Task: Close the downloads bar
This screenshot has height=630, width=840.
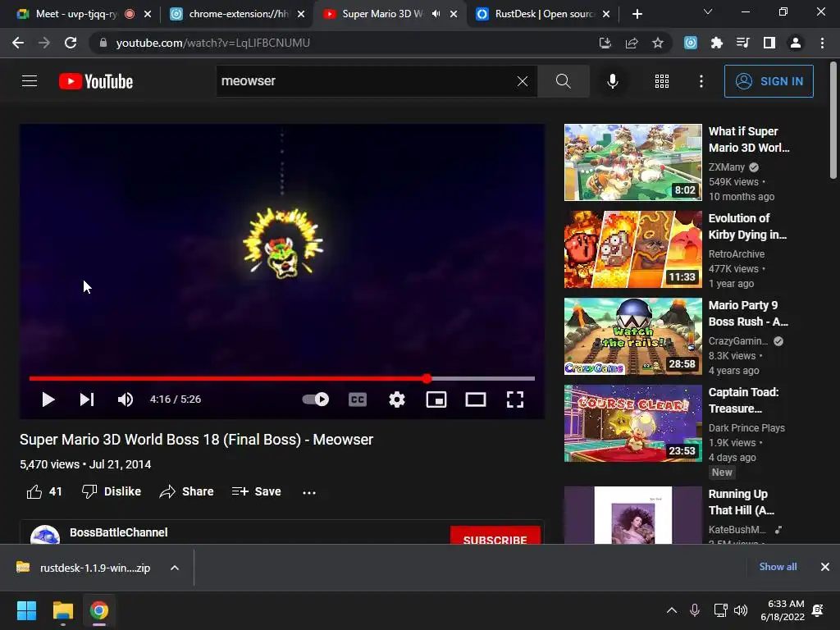Action: (x=825, y=567)
